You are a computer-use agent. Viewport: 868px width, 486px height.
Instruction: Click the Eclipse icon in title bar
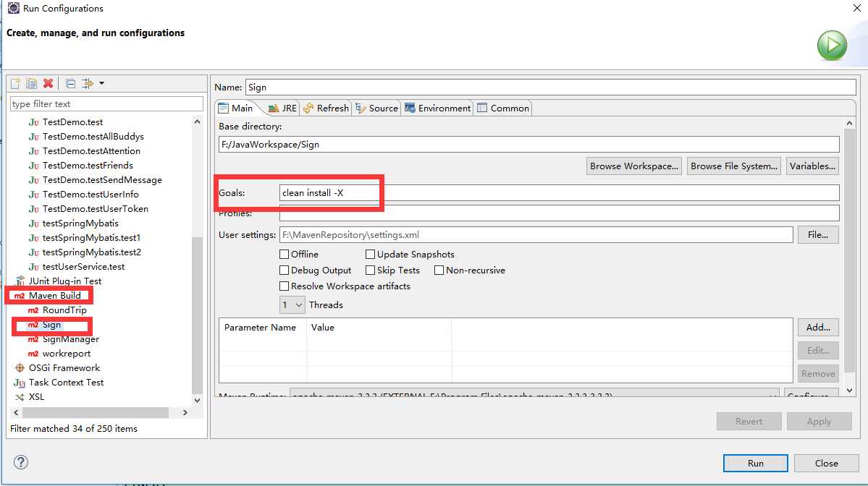[13, 8]
